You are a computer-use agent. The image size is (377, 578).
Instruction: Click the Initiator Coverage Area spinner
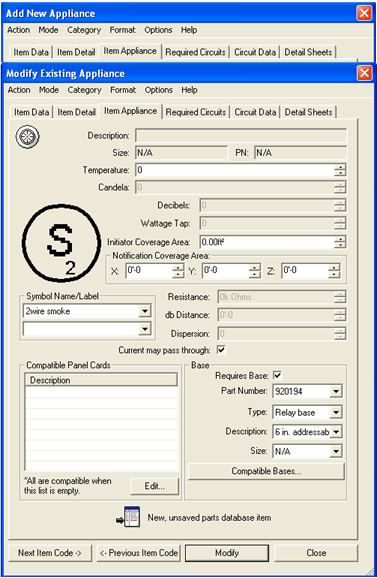(340, 242)
